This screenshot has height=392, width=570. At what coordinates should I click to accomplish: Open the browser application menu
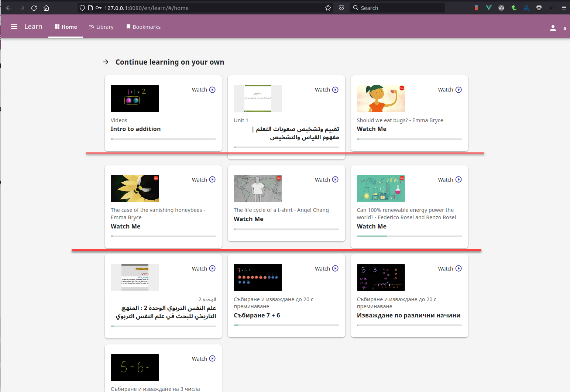pyautogui.click(x=564, y=8)
